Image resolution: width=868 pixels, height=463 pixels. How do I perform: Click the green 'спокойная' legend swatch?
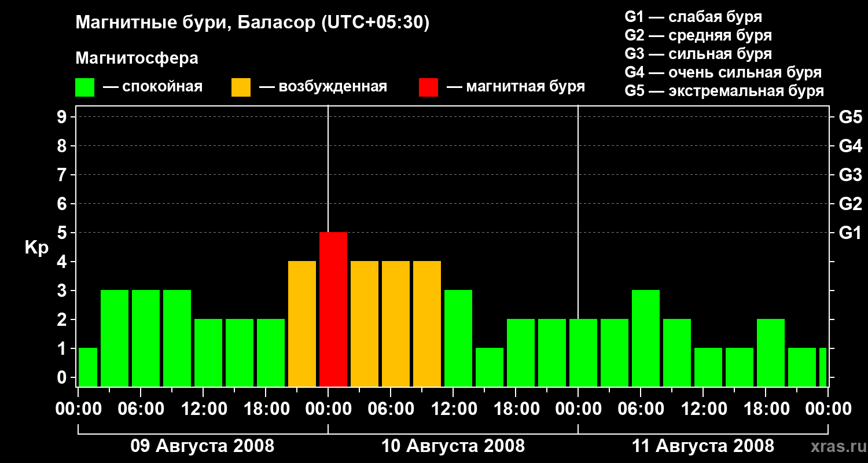tap(85, 87)
